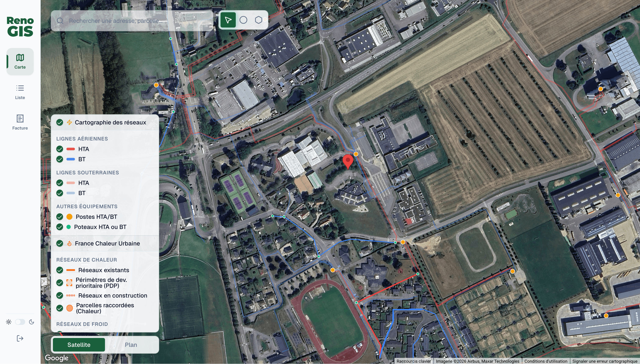Toggle the light/dark theme switch
This screenshot has width=640, height=364.
click(x=20, y=322)
